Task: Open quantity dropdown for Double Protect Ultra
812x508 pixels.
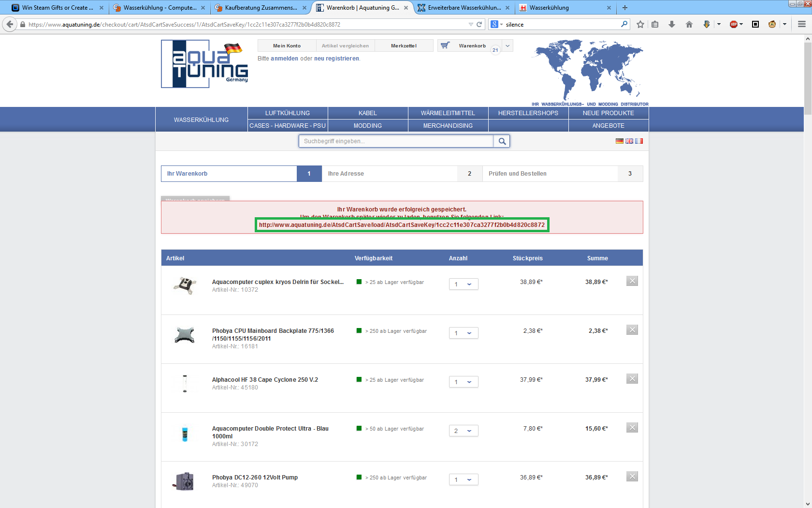Action: tap(464, 431)
